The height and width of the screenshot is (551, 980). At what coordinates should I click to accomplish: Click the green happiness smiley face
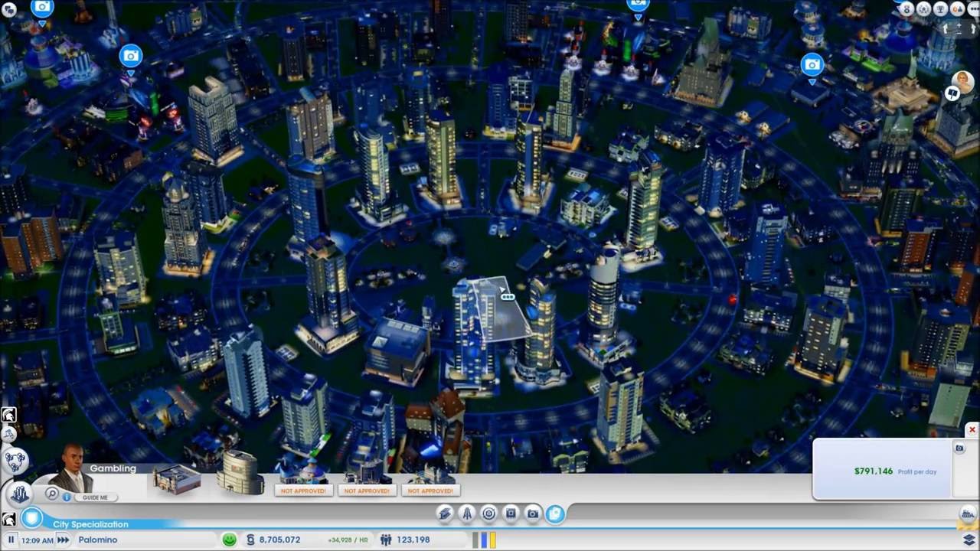pyautogui.click(x=229, y=540)
